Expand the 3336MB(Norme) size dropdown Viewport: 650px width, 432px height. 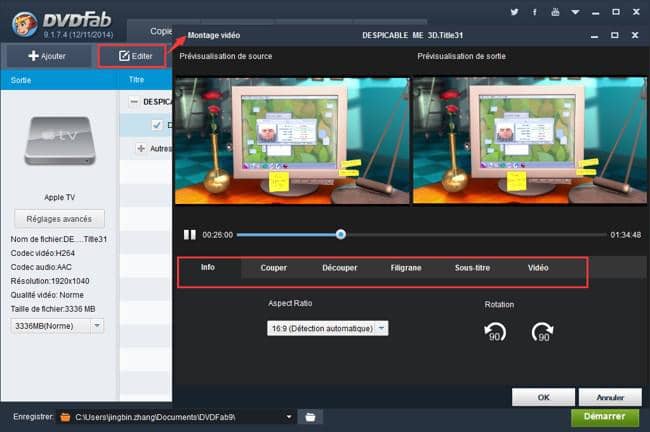point(97,326)
